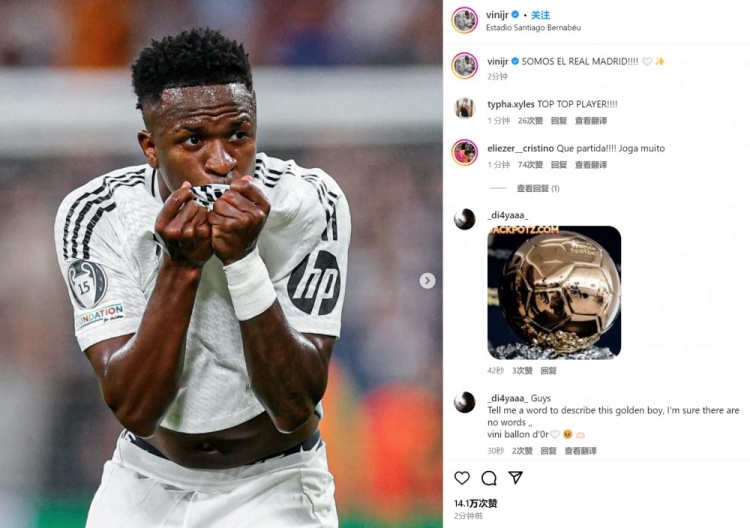
Task: Open typha.xyles avatar
Action: pos(464,108)
